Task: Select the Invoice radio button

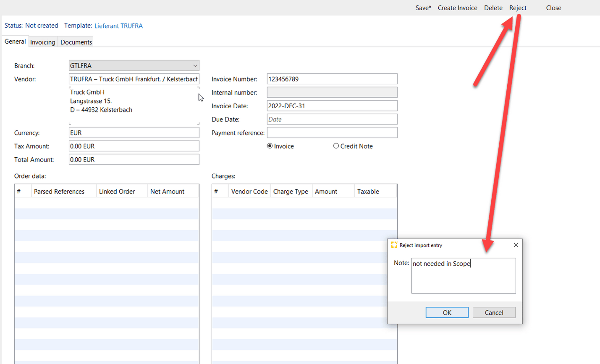Action: click(270, 146)
